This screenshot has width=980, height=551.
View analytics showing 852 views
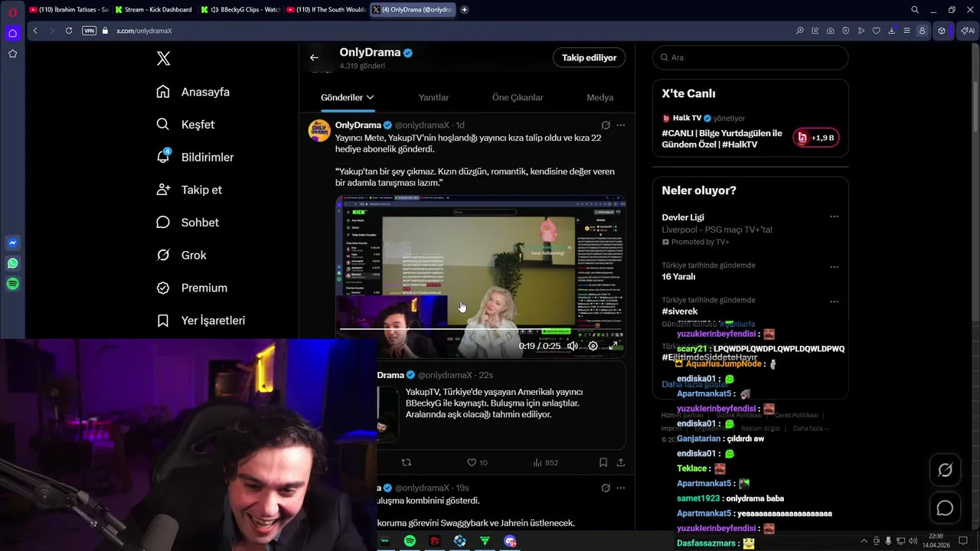(546, 462)
